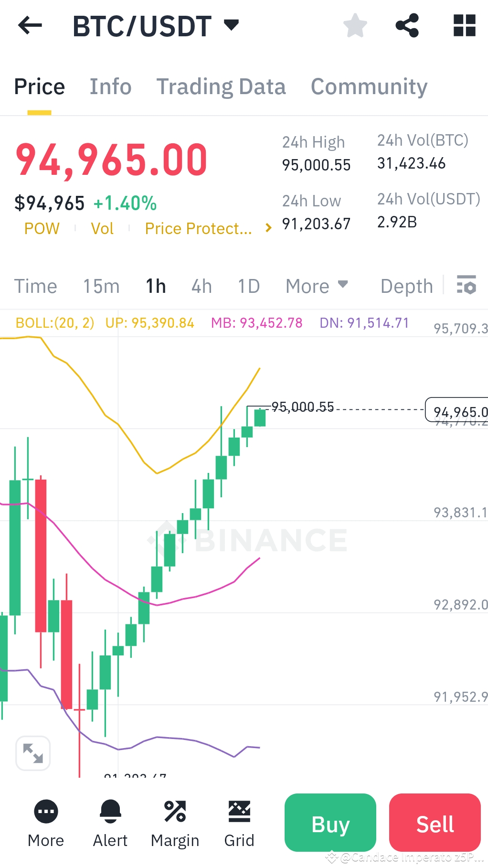The width and height of the screenshot is (488, 868).
Task: Add BTC/USDT to favorites via star icon
Action: coord(355,26)
